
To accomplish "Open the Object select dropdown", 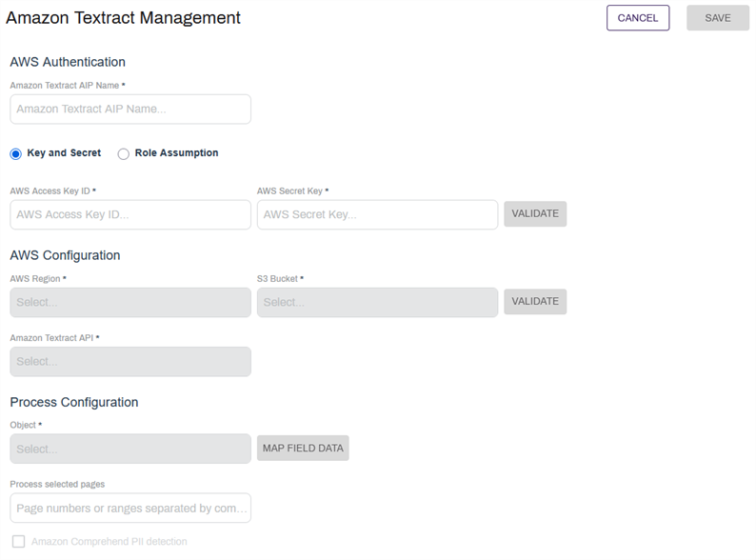I will coord(130,450).
